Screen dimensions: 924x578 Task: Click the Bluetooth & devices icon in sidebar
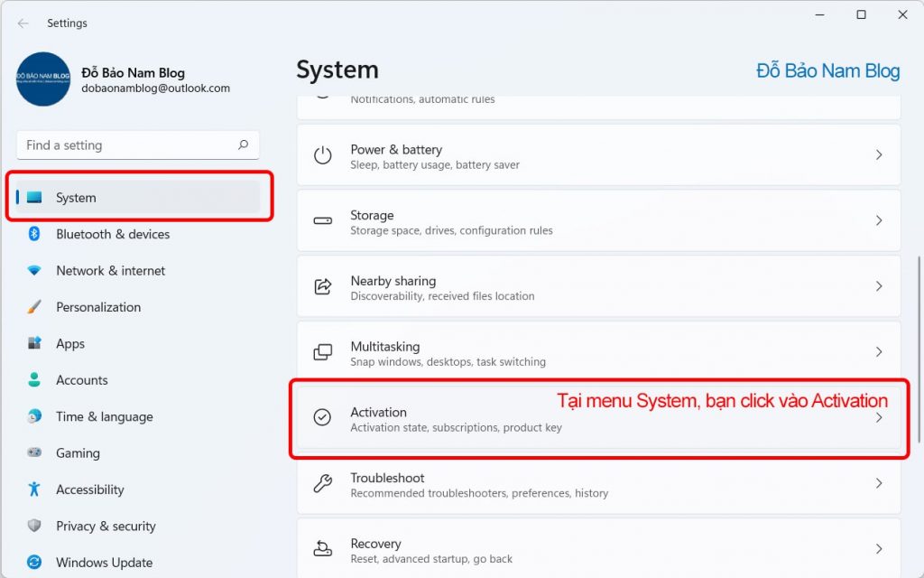coord(34,234)
